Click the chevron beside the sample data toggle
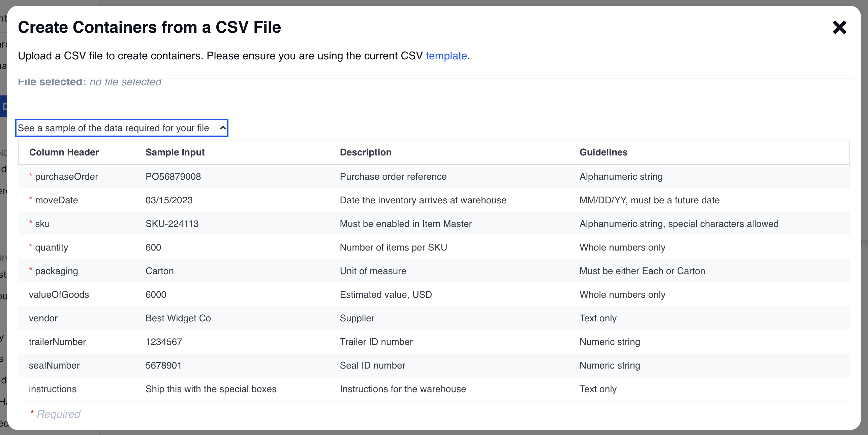 (x=223, y=128)
